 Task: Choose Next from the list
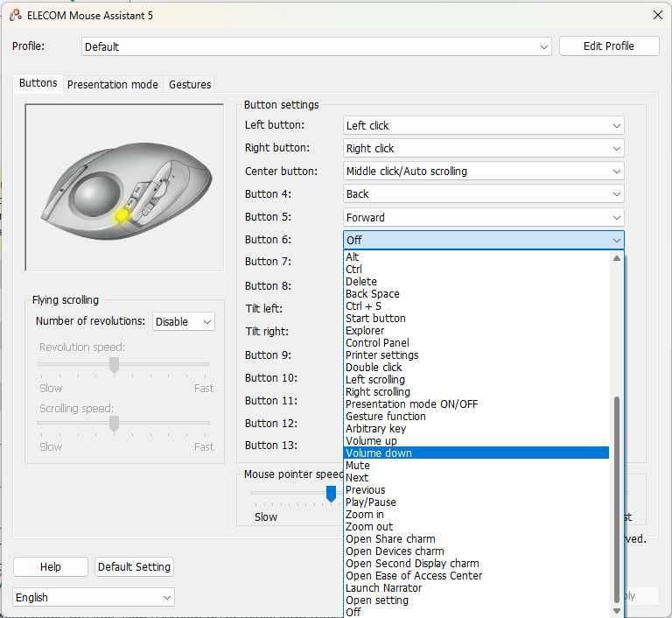click(477, 478)
